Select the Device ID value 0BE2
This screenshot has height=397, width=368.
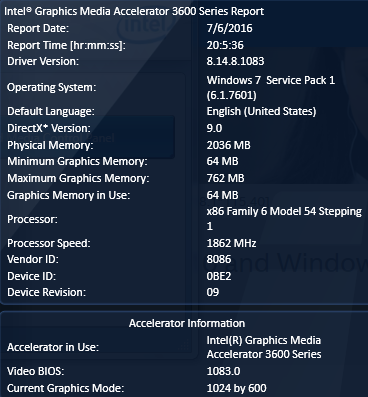[x=219, y=276]
